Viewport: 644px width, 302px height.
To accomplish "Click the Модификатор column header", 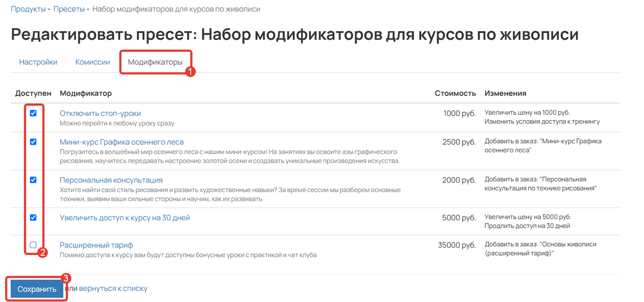I will tap(86, 93).
